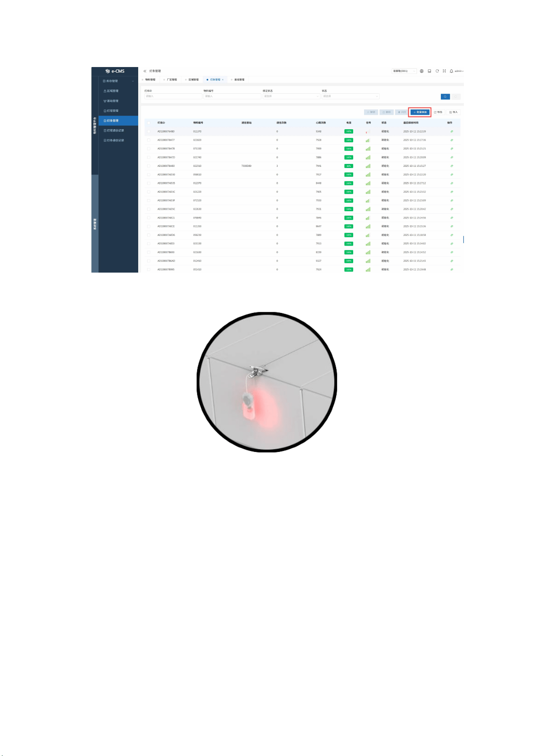Open 区域管理 in the sidebar

118,91
